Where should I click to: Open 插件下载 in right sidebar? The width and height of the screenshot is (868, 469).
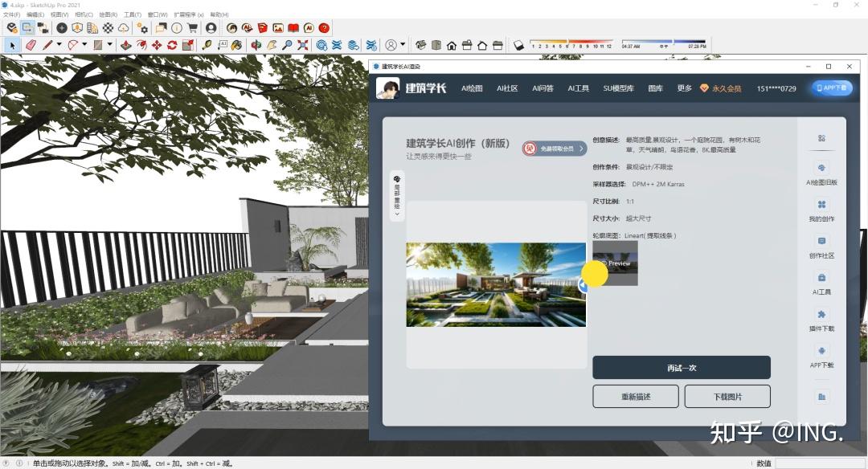click(x=821, y=320)
